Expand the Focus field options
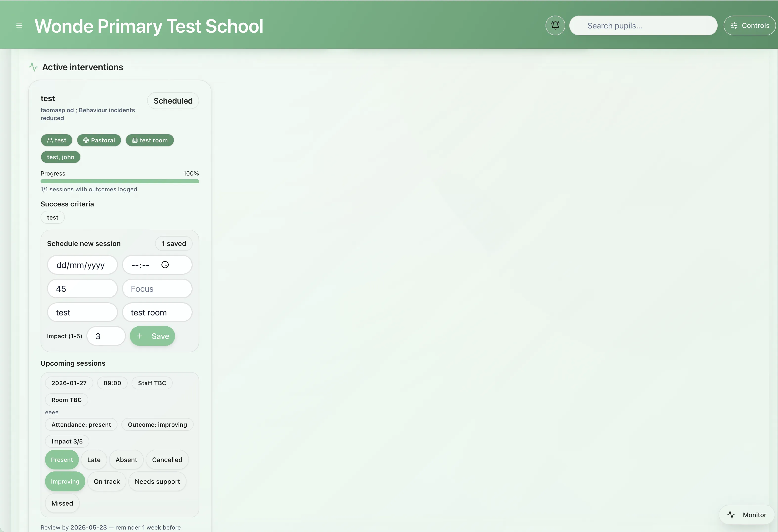 tap(157, 288)
